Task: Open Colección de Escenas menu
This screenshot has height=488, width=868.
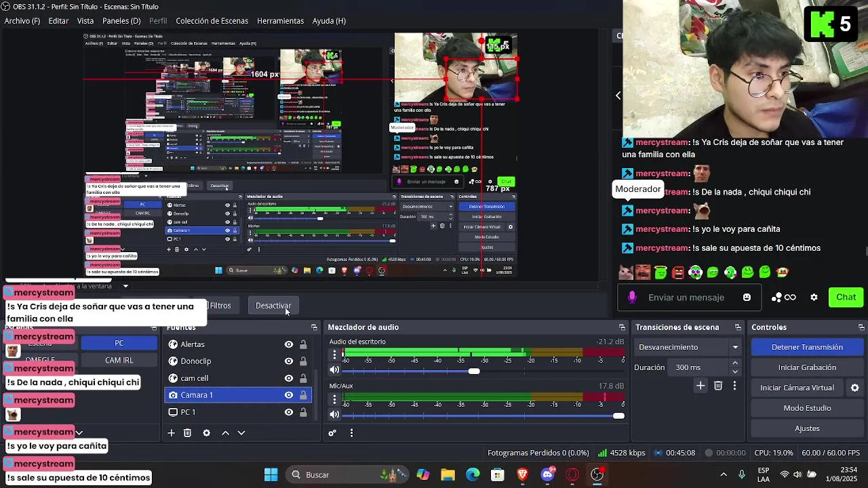Action: pos(212,21)
